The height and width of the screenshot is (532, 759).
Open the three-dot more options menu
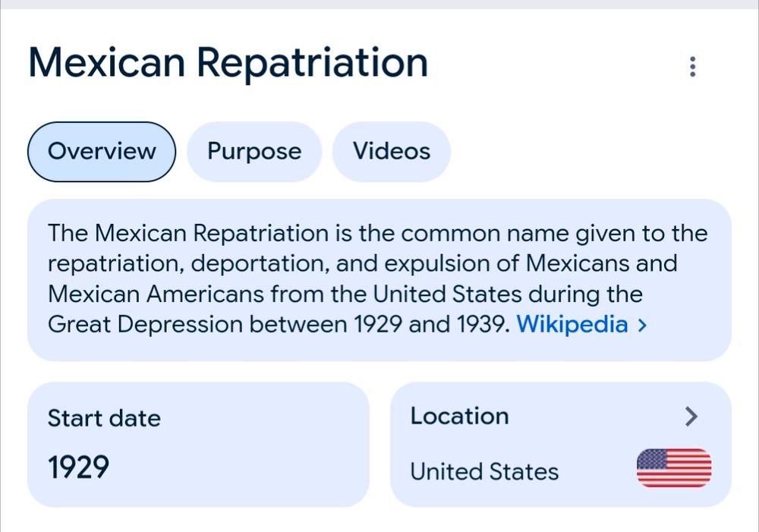point(693,67)
